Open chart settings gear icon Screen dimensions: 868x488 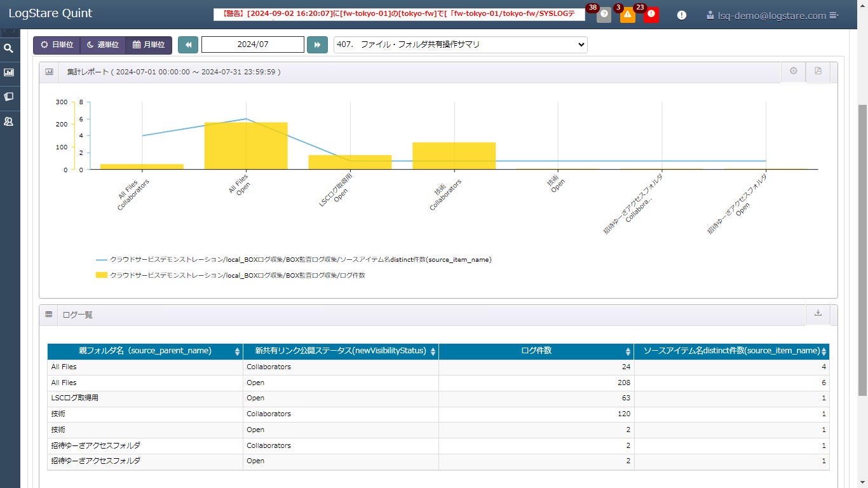pos(793,71)
